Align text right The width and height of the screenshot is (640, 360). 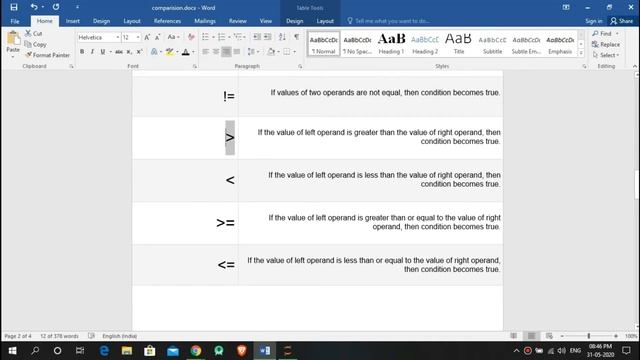click(226, 52)
